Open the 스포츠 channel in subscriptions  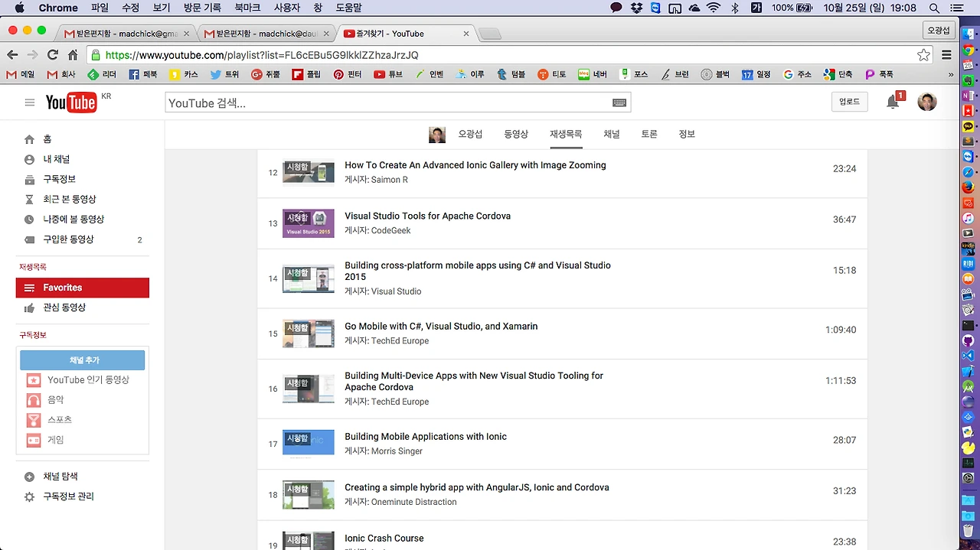point(59,419)
